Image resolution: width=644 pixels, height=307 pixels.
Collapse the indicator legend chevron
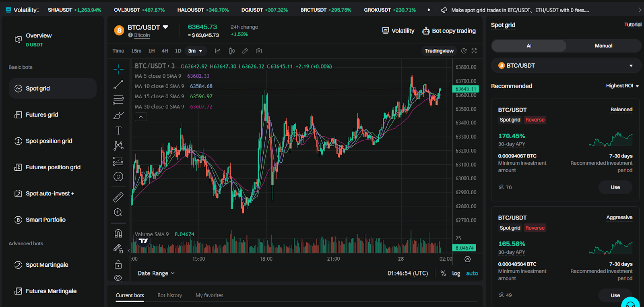(141, 117)
